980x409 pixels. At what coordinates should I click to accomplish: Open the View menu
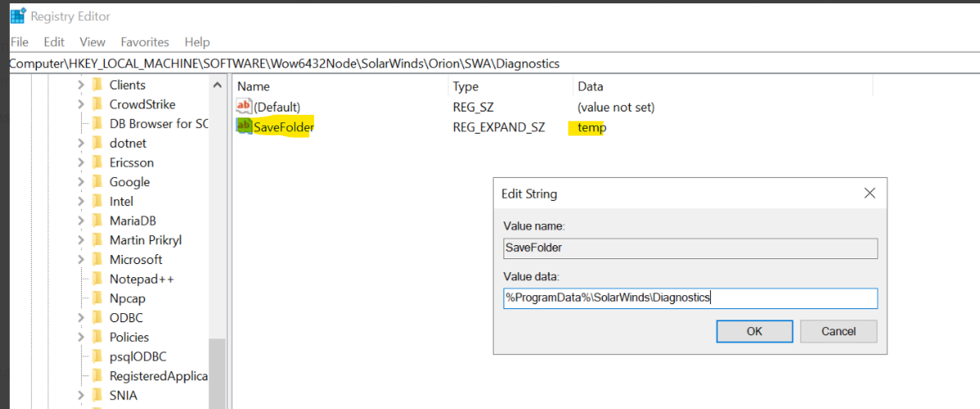click(93, 42)
